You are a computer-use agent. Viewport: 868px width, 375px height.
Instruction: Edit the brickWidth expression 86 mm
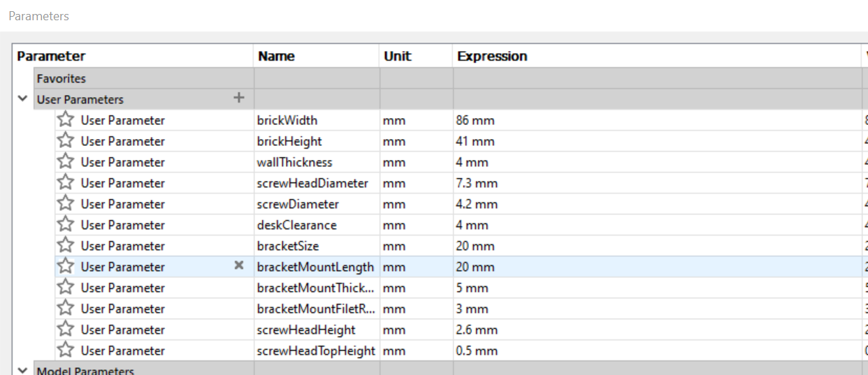point(657,120)
